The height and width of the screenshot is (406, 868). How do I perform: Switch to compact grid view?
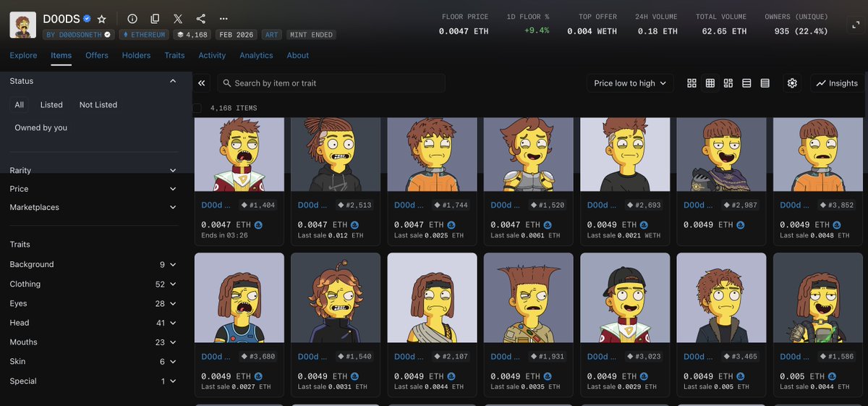coord(710,83)
